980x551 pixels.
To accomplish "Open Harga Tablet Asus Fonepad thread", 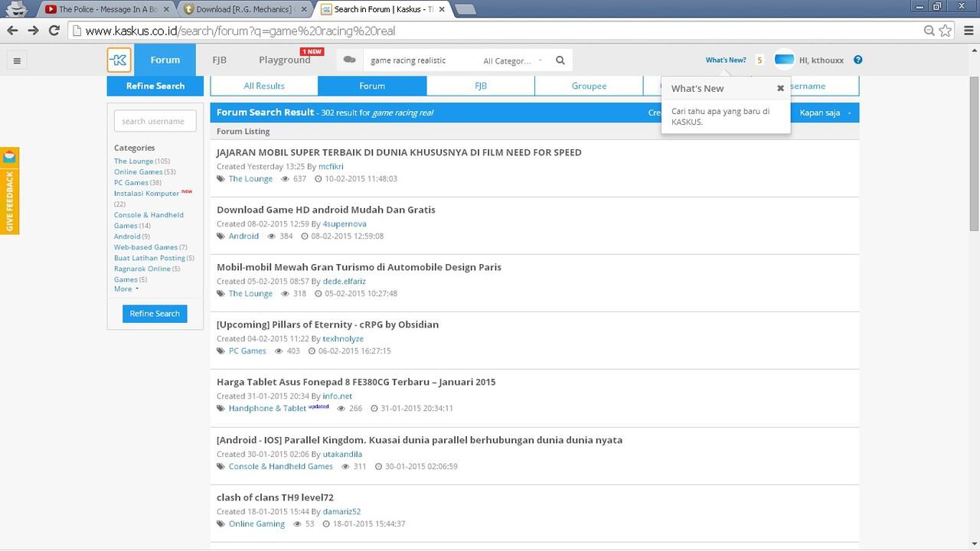I will tap(356, 382).
